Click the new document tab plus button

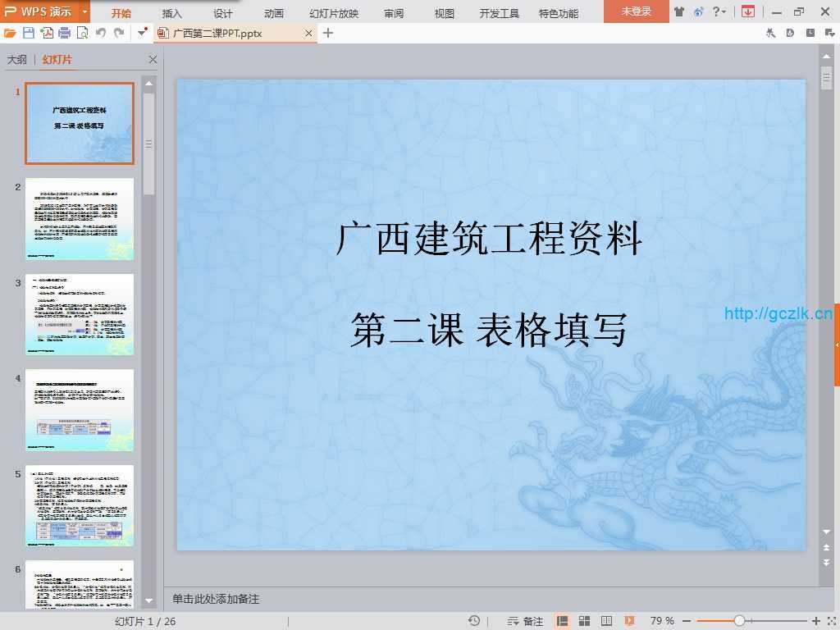(328, 33)
